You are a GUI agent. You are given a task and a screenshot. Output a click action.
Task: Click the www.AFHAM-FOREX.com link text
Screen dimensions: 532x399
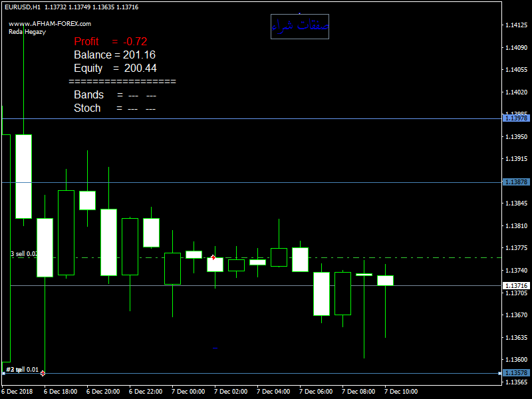[49, 23]
